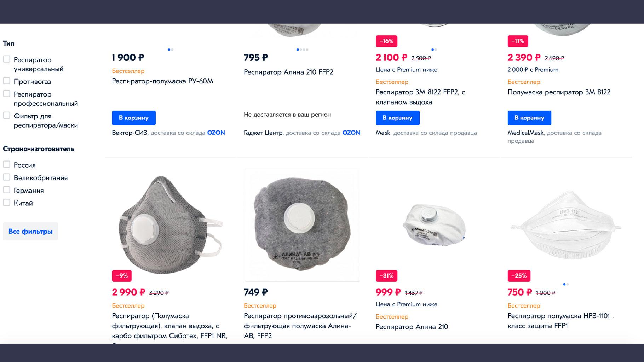Select the Китай manufacturer checkbox
This screenshot has height=362, width=644.
pyautogui.click(x=7, y=203)
